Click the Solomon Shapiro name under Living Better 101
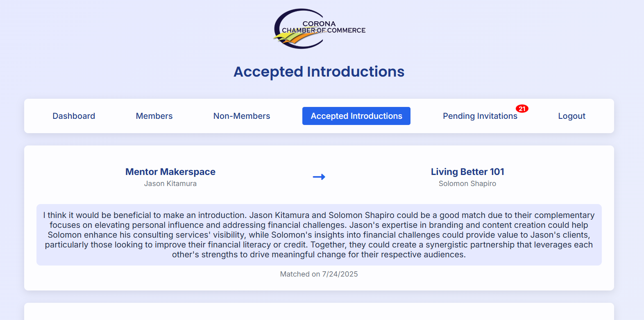The image size is (644, 320). [x=467, y=184]
